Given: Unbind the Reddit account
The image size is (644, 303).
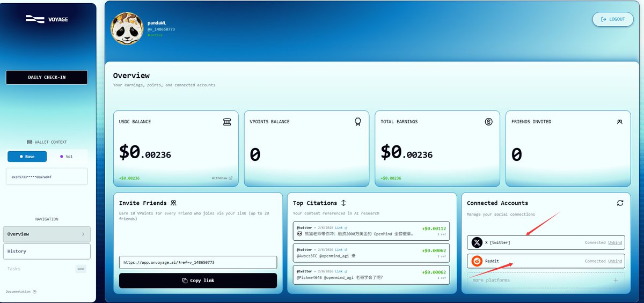Looking at the screenshot, I should tap(615, 261).
